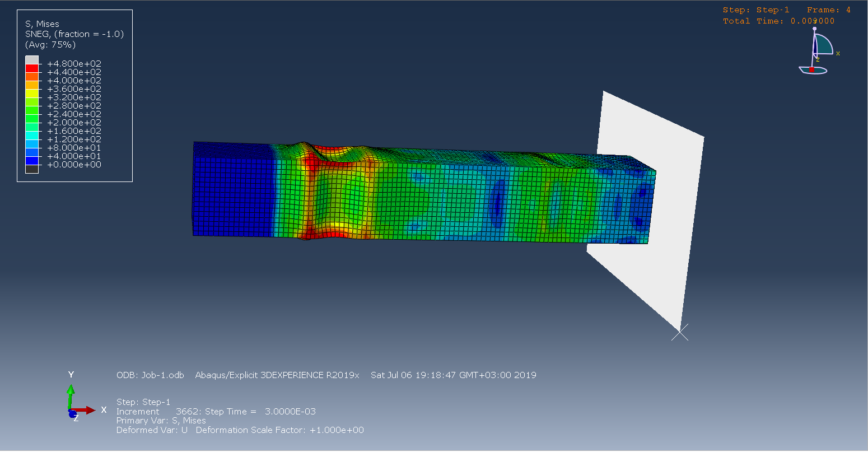
Task: Click the legend value +3.200e+02
Action: tap(74, 97)
